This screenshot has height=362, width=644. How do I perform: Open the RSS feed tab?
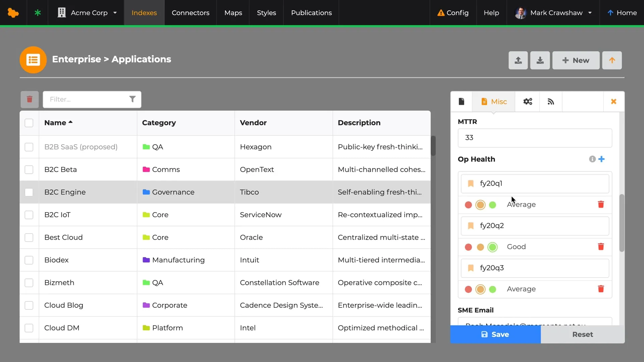[551, 102]
